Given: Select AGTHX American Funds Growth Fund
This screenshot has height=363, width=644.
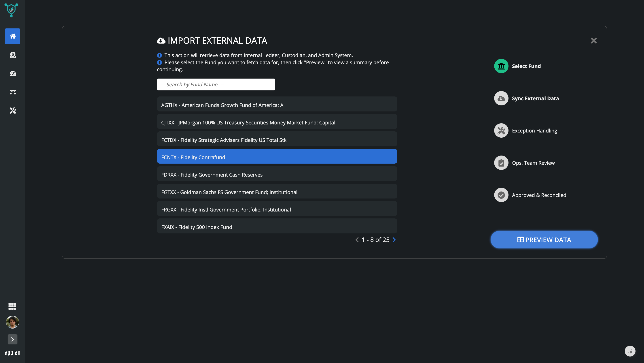Looking at the screenshot, I should pos(277,104).
